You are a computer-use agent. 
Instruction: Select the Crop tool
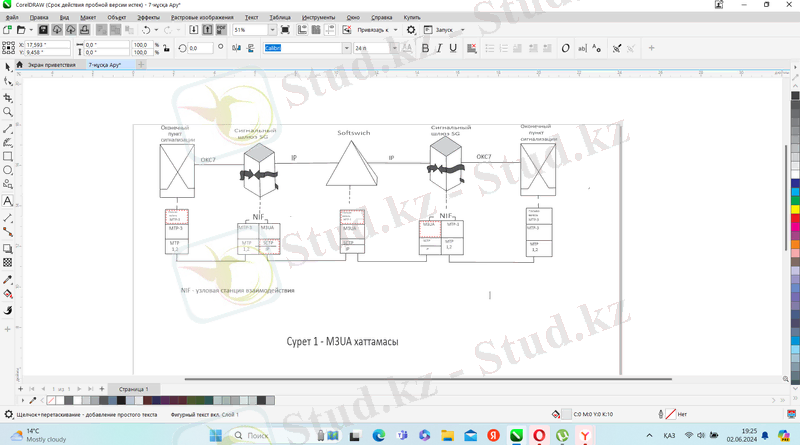8,97
